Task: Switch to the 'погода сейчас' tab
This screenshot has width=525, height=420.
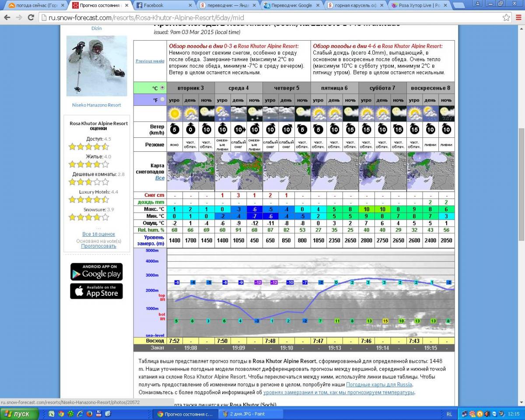Action: pos(36,5)
